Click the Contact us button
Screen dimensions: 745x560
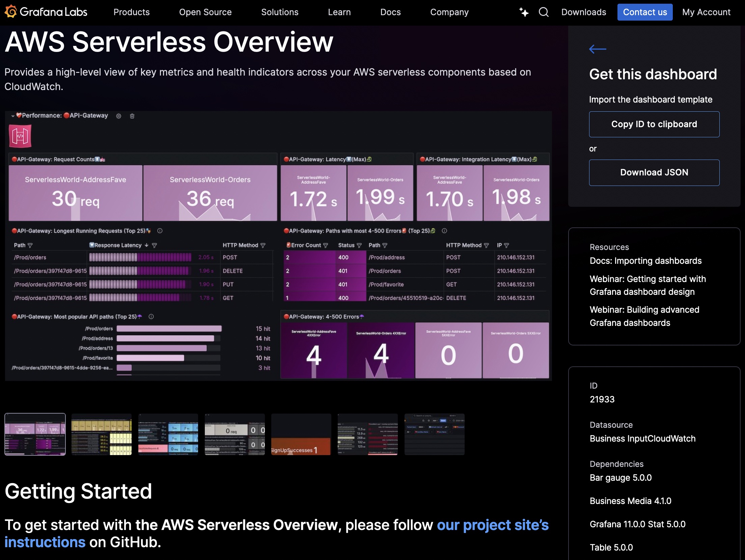[x=645, y=12]
